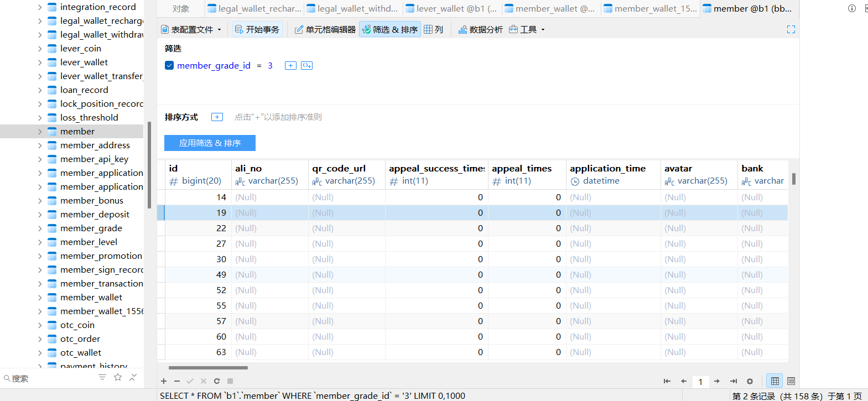
Task: Switch to the 对象 objects tab
Action: [181, 8]
